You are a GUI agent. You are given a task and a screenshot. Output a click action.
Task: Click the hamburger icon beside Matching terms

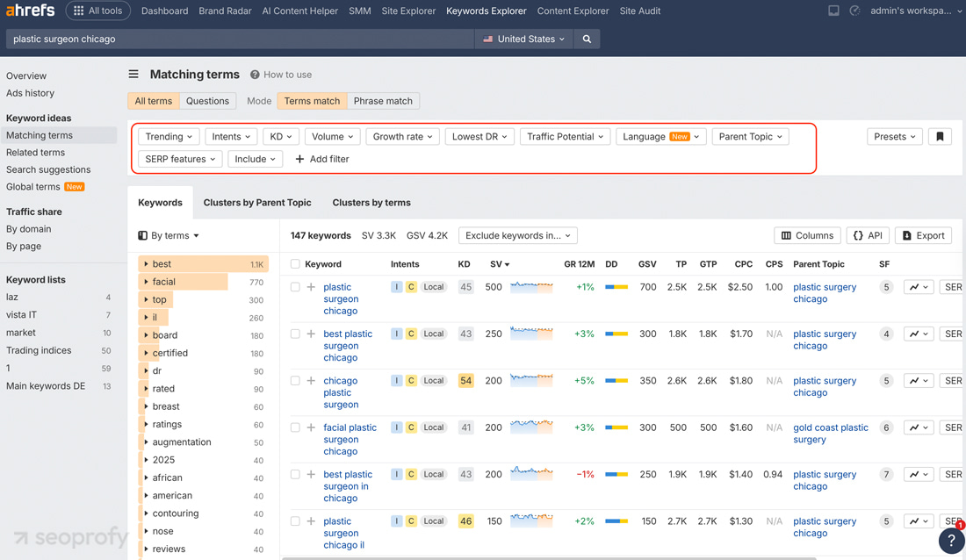pos(133,74)
